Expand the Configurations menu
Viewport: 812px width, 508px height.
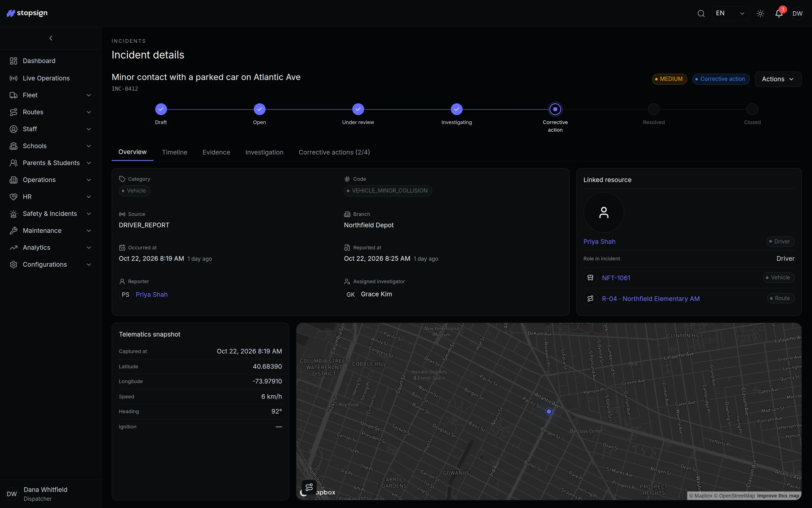point(51,265)
